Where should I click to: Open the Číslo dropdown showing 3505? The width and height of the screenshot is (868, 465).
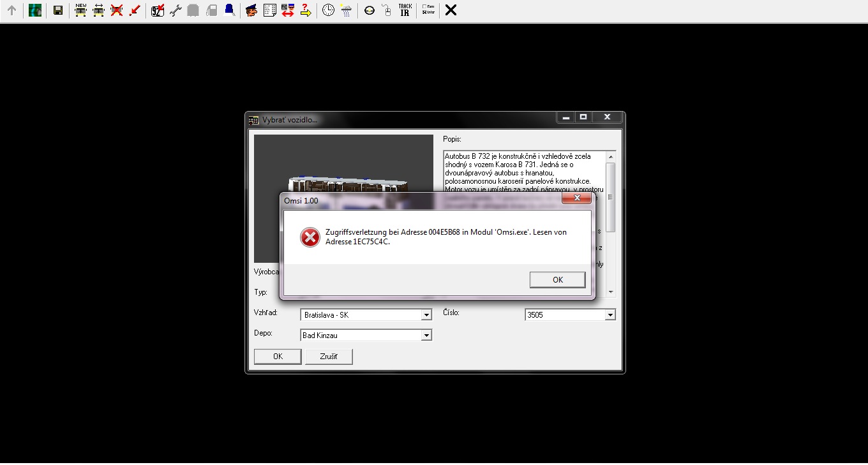coord(610,315)
